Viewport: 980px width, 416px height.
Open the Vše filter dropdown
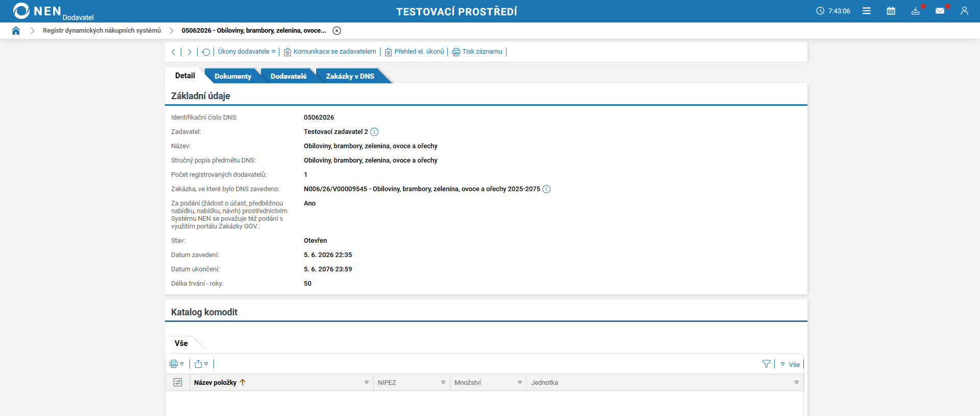(x=790, y=364)
